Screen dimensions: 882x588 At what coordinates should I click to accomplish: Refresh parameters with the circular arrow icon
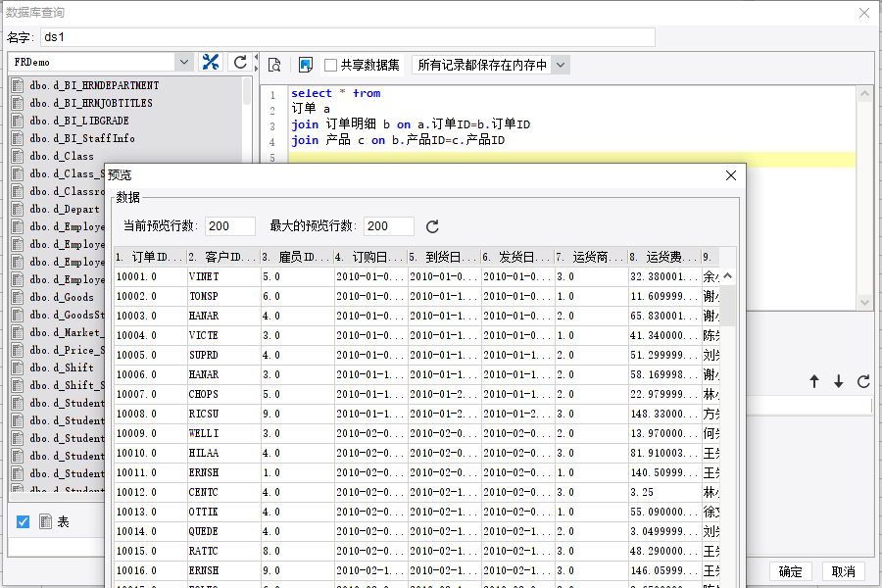(x=863, y=381)
